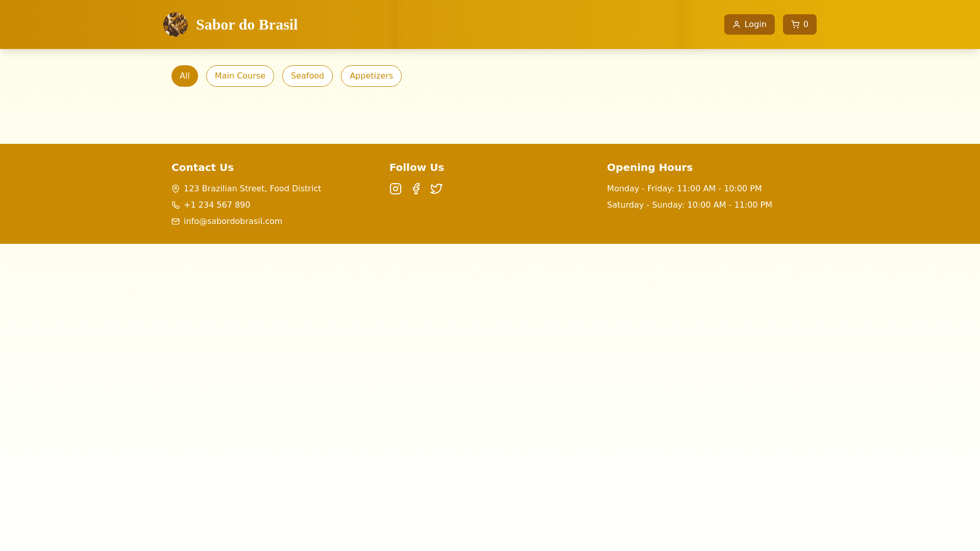Switch to the Appetizers category
The width and height of the screenshot is (980, 551).
pyautogui.click(x=371, y=76)
